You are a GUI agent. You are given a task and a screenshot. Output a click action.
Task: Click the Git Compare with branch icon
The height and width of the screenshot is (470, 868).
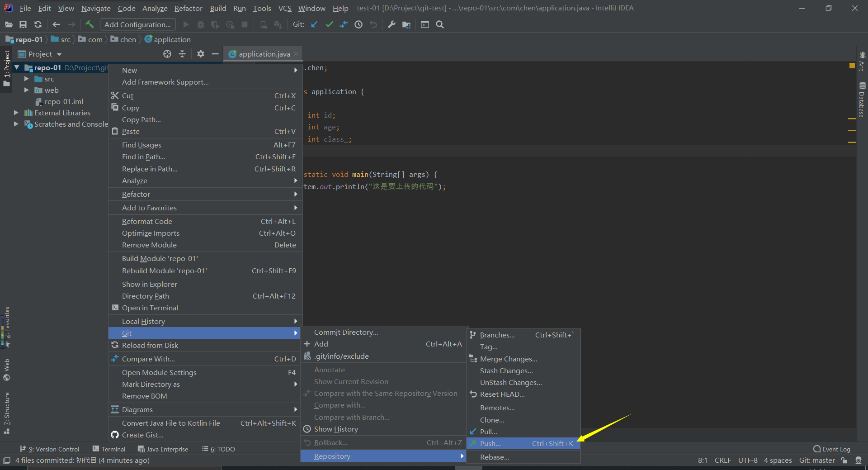click(x=344, y=24)
